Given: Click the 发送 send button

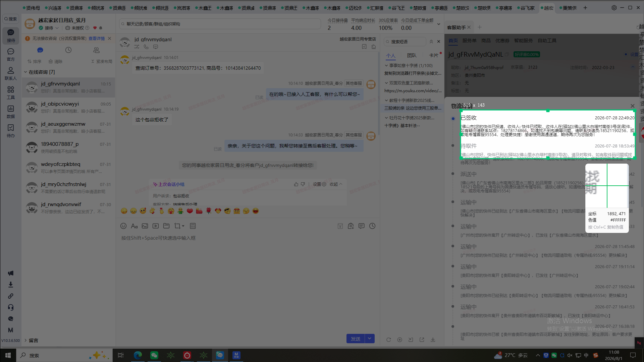Looking at the screenshot, I should click(x=356, y=339).
